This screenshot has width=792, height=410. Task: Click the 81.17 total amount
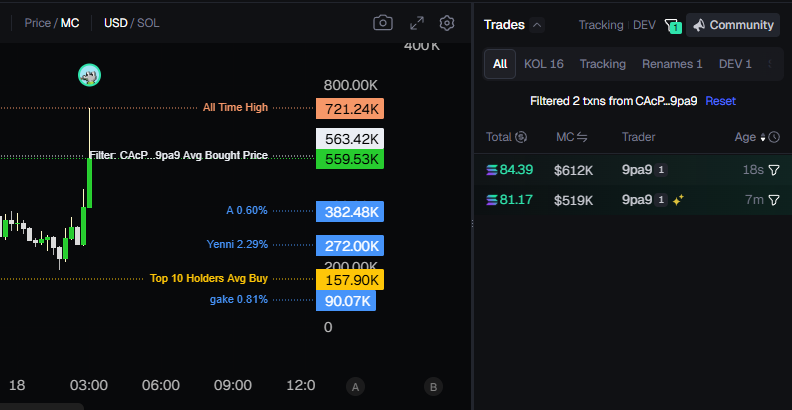[x=516, y=200]
